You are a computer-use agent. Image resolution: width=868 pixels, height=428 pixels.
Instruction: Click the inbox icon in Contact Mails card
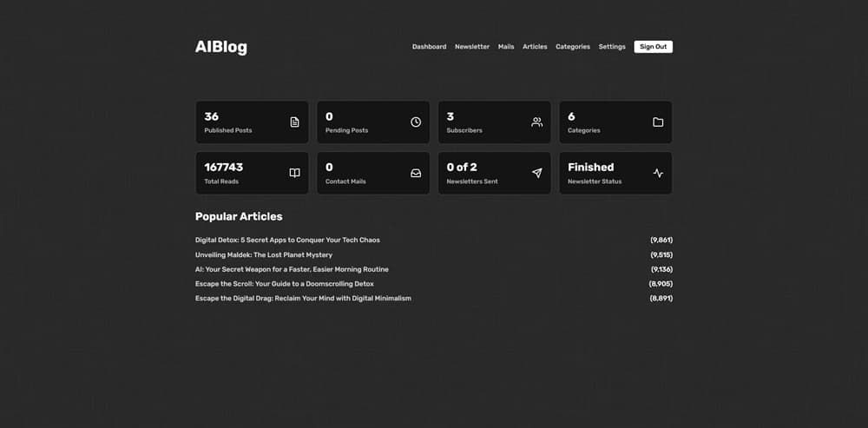tap(416, 174)
